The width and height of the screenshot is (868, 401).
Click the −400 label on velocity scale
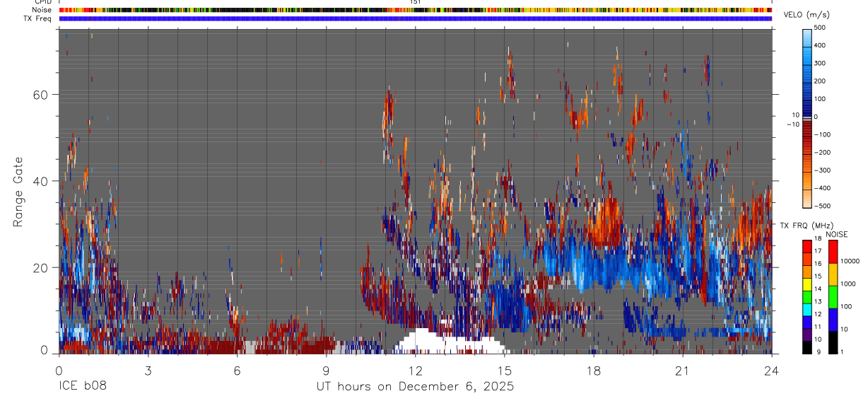(x=822, y=188)
